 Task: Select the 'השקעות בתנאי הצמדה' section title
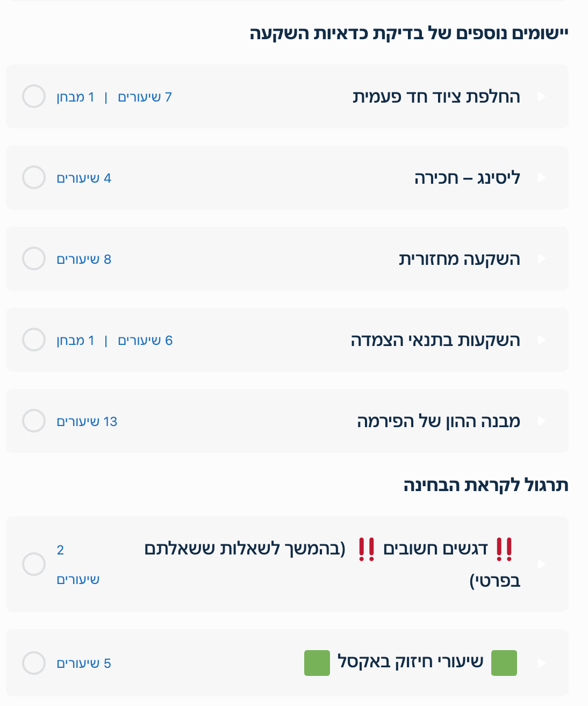tap(435, 340)
